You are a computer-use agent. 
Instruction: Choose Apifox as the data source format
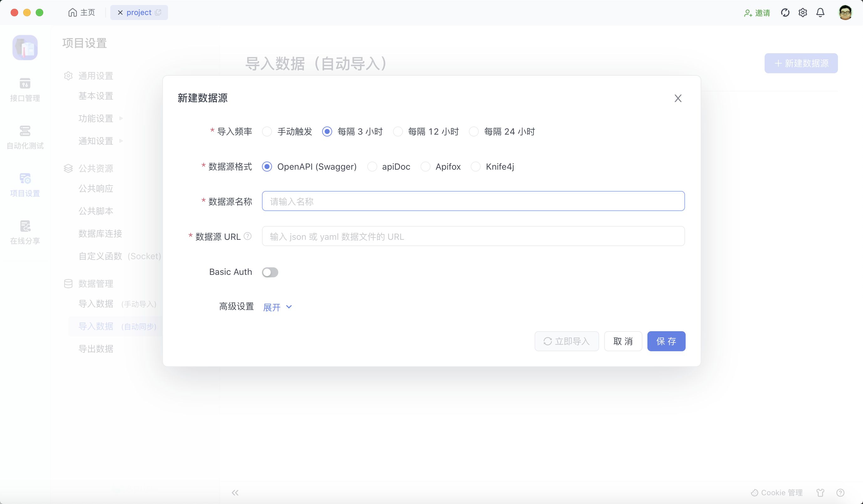426,167
